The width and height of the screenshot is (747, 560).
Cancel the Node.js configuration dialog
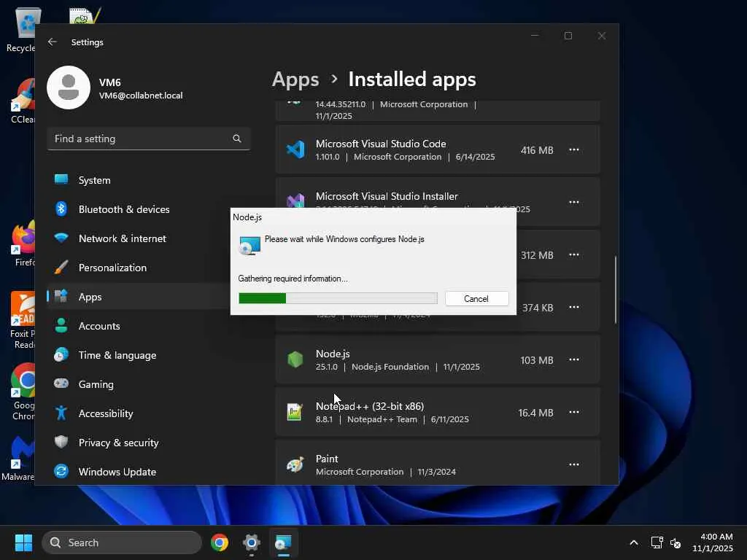click(x=476, y=298)
